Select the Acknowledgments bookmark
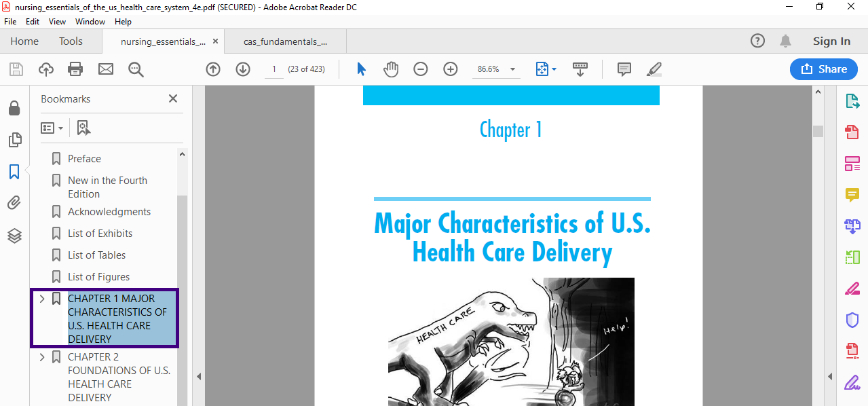Image resolution: width=868 pixels, height=406 pixels. click(109, 212)
